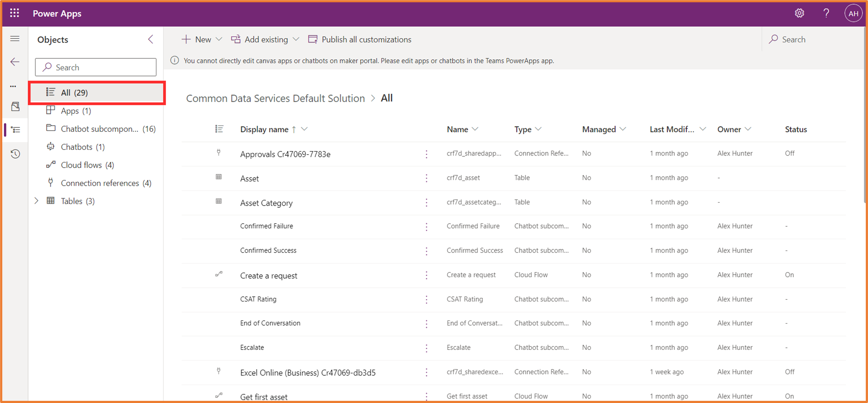868x403 pixels.
Task: Open the Power Apps settings gear
Action: (799, 13)
